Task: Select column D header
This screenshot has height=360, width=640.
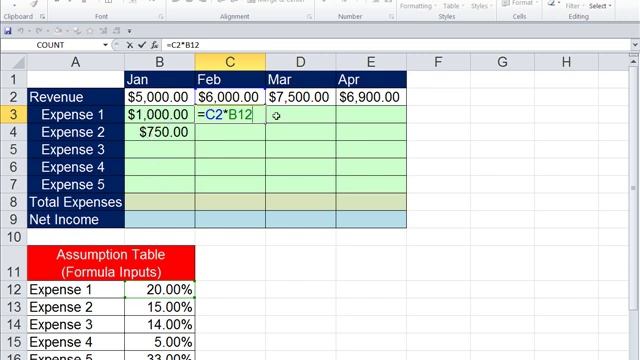Action: click(x=300, y=62)
